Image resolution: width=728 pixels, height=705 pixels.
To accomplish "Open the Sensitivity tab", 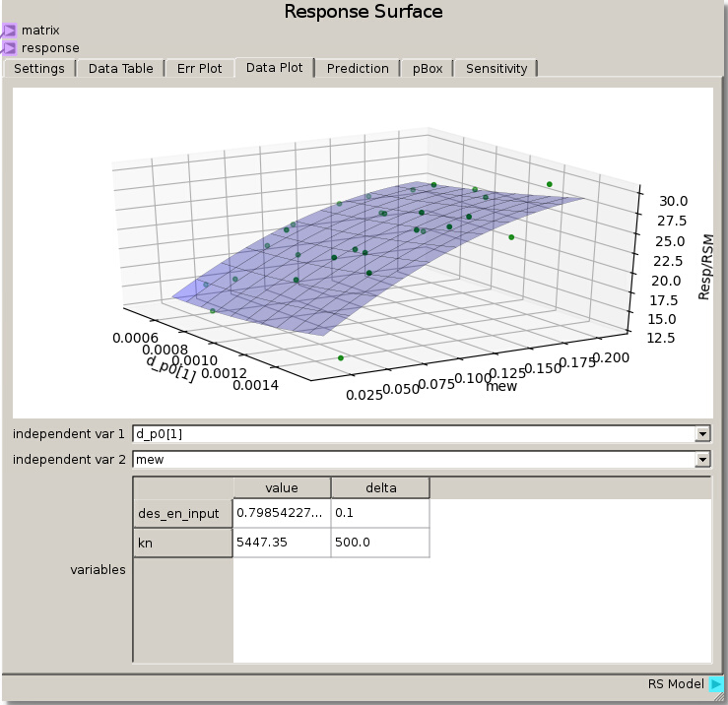I will click(496, 69).
